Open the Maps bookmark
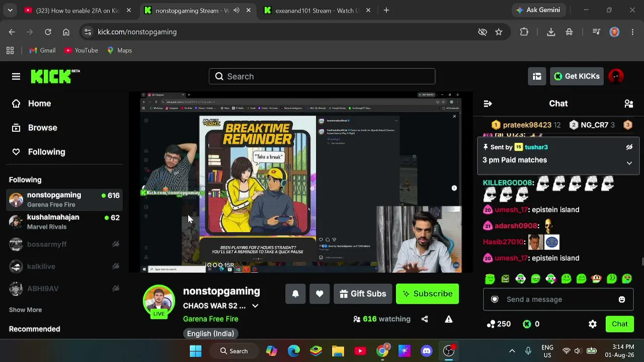Screen dimensions: 644x362 tap(119, 50)
